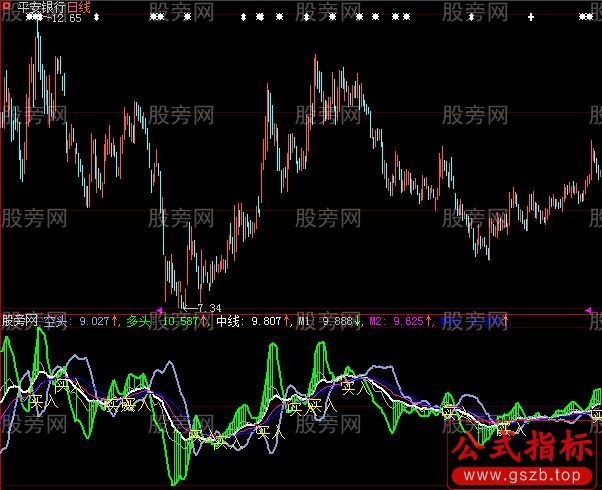Click the small icon left of 平安银行
Image resolution: width=602 pixels, height=490 pixels.
click(x=7, y=7)
